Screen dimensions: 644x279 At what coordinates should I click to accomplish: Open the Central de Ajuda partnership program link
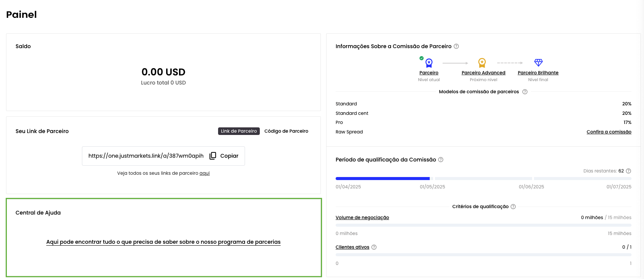[x=163, y=242]
